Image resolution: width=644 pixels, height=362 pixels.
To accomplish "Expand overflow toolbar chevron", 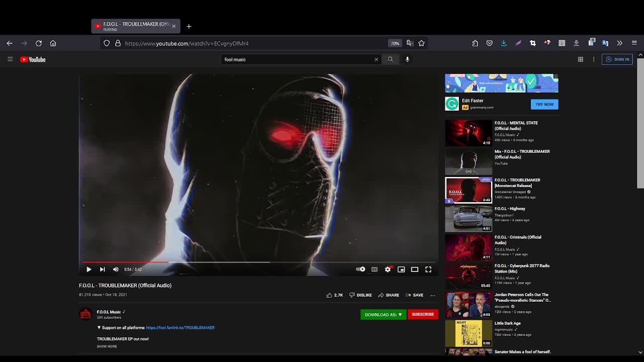I will [x=620, y=43].
